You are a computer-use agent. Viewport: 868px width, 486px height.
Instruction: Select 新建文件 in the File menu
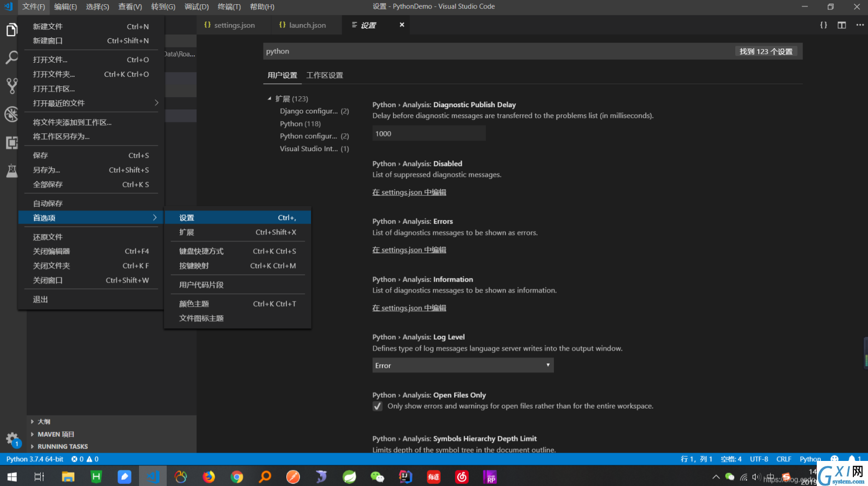pos(91,27)
